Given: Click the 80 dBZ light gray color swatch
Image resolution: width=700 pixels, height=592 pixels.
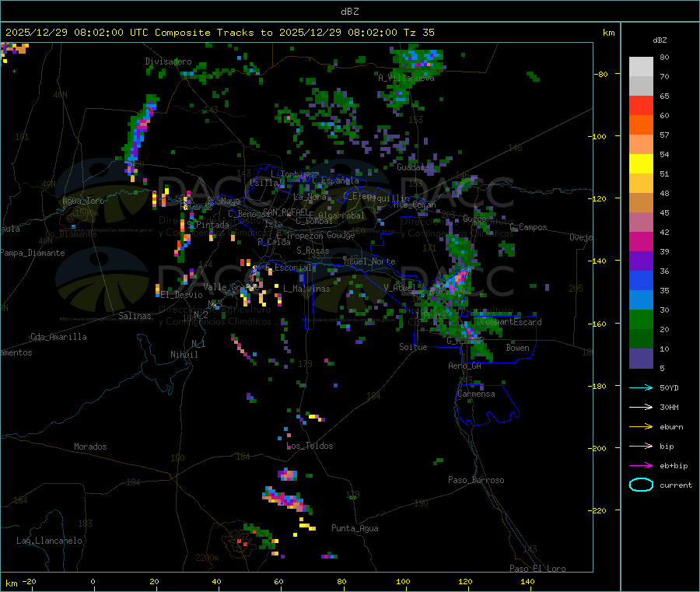Looking at the screenshot, I should [641, 67].
